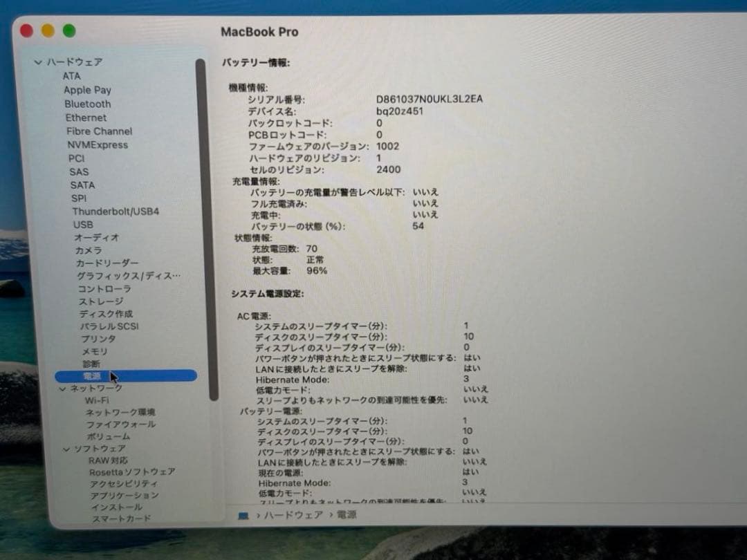The image size is (747, 560).
Task: Collapse the ハードウェア tree section
Action: (39, 62)
